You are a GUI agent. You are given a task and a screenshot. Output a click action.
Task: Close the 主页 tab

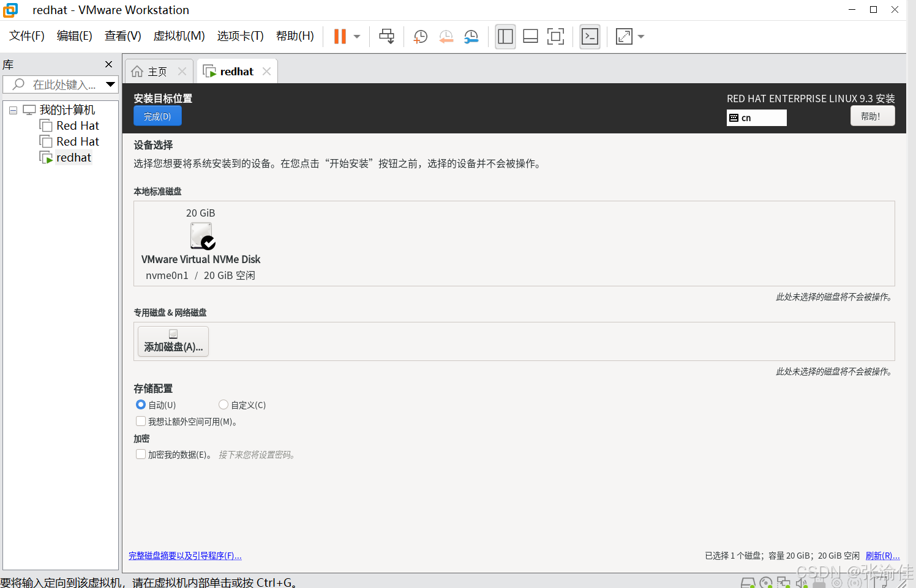point(182,72)
